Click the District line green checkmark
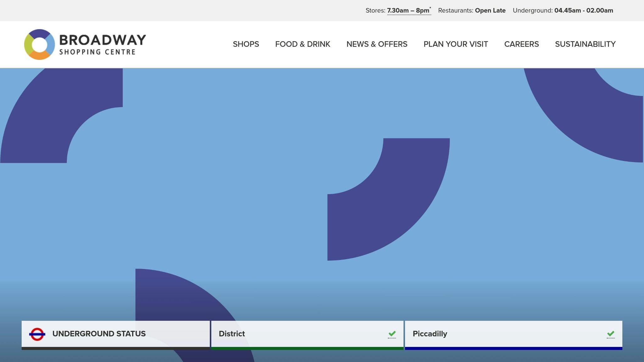Image resolution: width=644 pixels, height=362 pixels. (392, 334)
